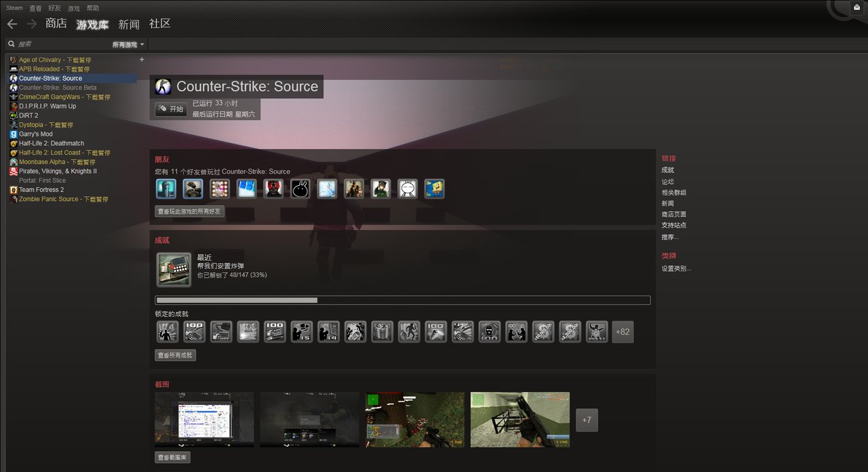The image size is (868, 472).
Task: Open the white stick-face friend avatar
Action: click(408, 189)
